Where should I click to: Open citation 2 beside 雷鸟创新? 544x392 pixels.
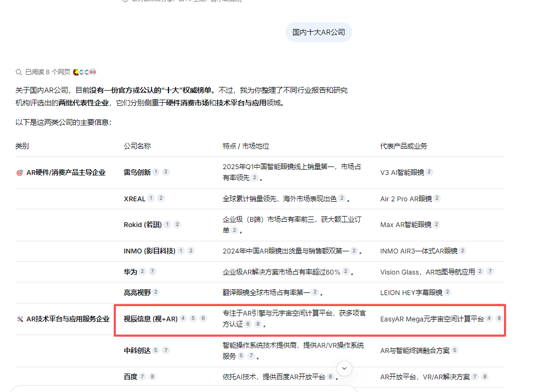coord(166,172)
